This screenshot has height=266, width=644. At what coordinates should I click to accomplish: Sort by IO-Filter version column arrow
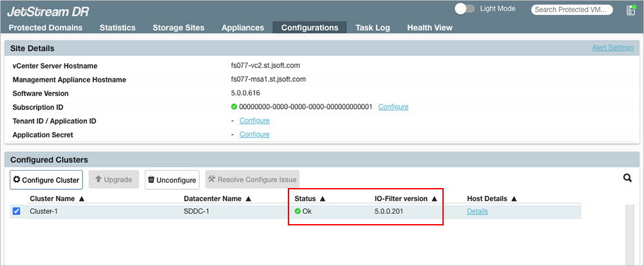[x=435, y=198]
